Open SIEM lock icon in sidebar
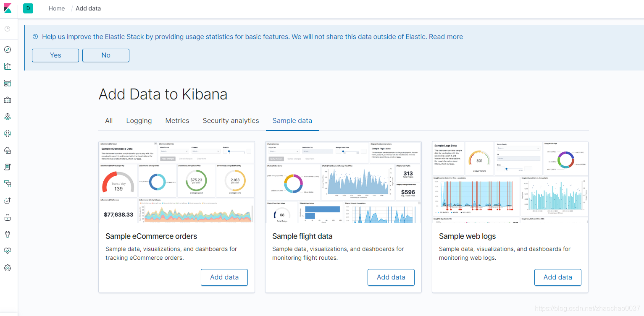644x316 pixels. tap(8, 217)
